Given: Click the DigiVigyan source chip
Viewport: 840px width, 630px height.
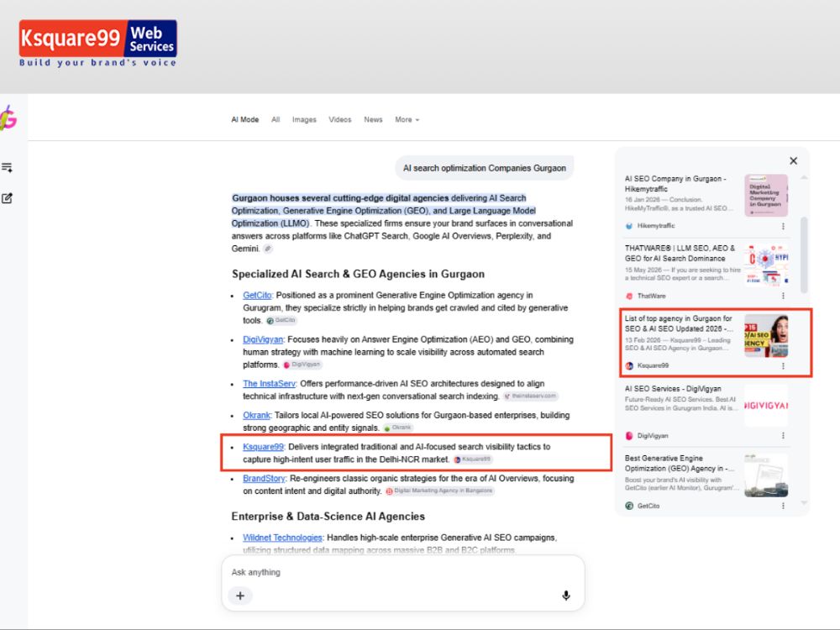Looking at the screenshot, I should pos(302,365).
